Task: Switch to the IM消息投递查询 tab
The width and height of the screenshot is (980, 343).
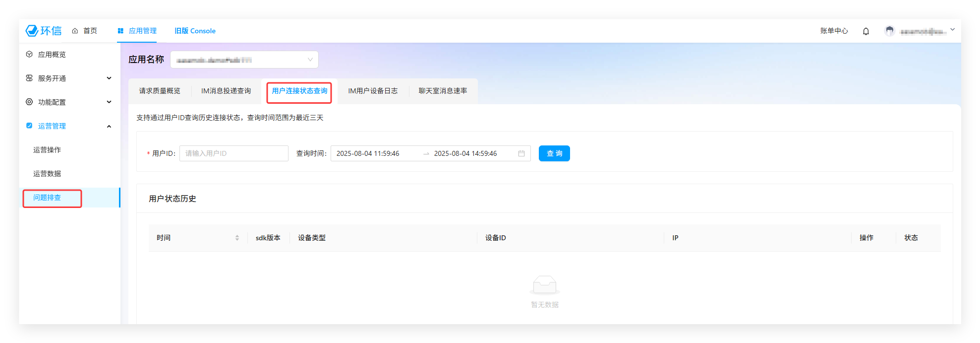Action: tap(226, 91)
